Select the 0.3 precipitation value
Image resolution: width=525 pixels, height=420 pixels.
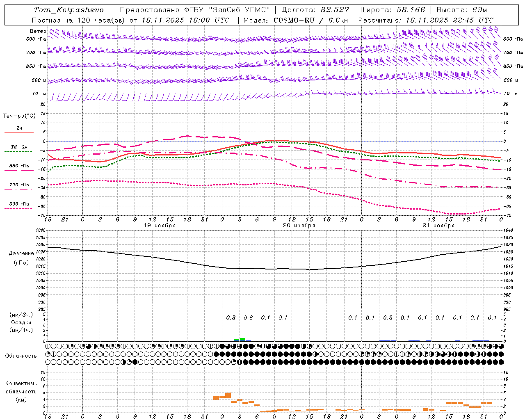point(231,317)
